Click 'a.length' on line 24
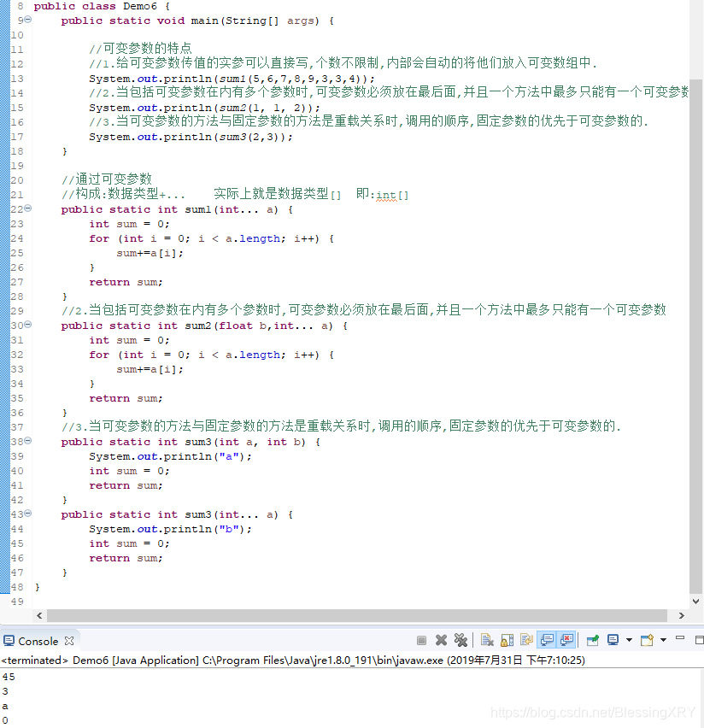Image resolution: width=704 pixels, height=728 pixels. (253, 238)
